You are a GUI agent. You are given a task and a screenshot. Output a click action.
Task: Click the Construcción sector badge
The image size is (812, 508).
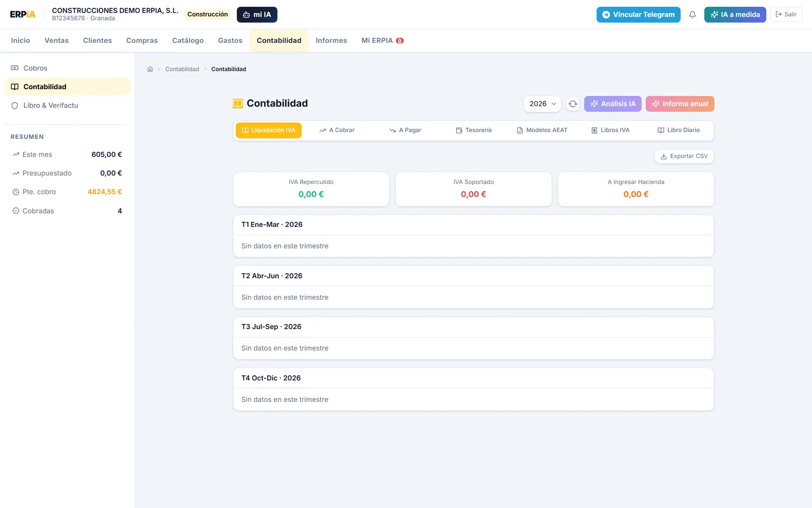(208, 15)
